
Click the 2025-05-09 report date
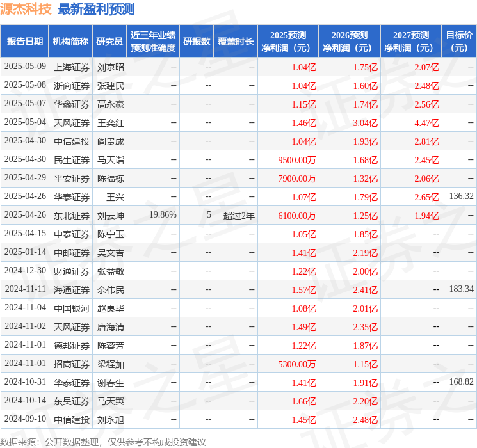tap(25, 66)
